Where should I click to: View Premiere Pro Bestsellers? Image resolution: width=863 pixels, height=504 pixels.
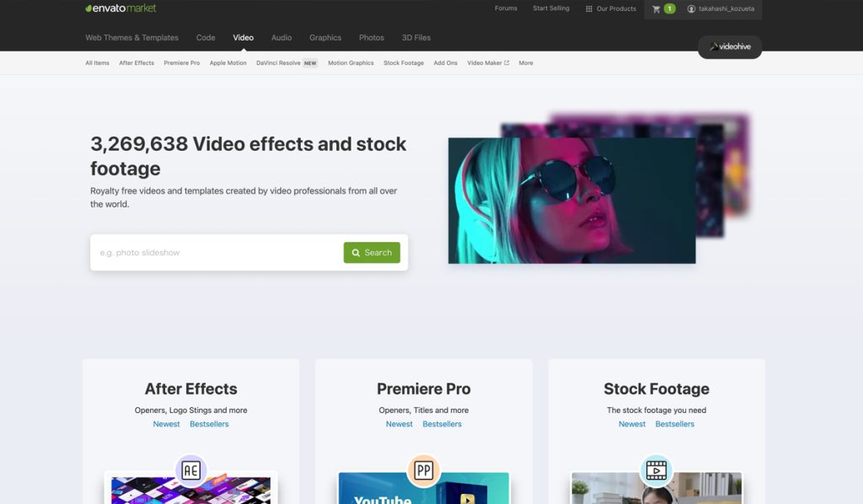pos(442,424)
